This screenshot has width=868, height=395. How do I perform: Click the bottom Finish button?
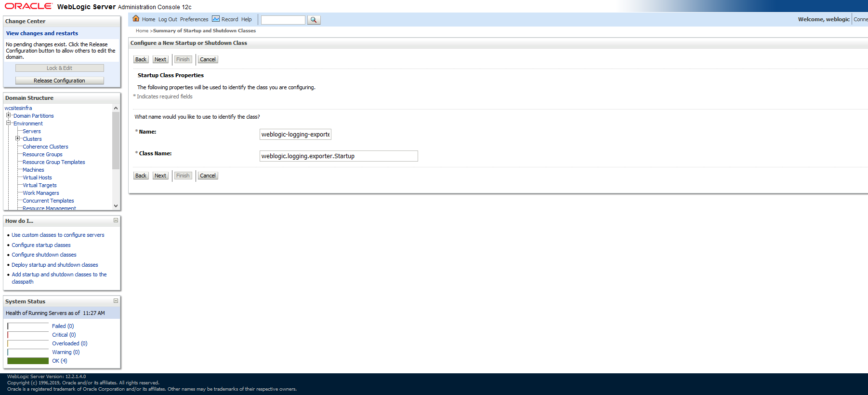pyautogui.click(x=183, y=176)
